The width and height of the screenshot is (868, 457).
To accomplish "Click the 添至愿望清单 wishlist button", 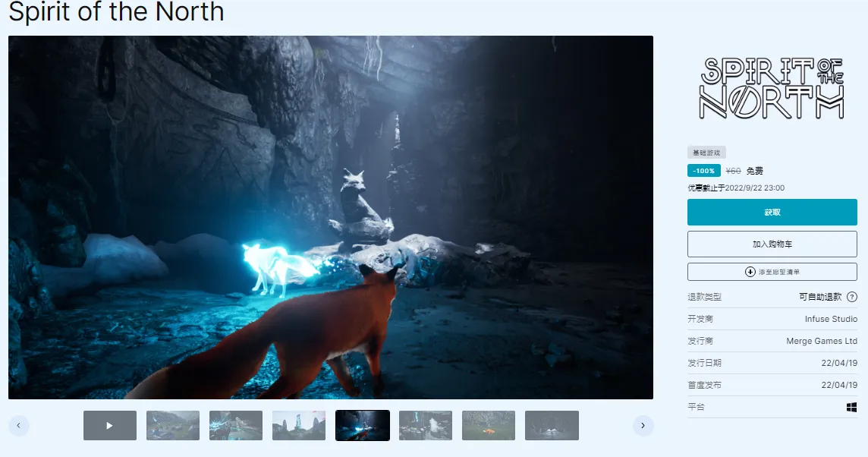I will (x=772, y=272).
